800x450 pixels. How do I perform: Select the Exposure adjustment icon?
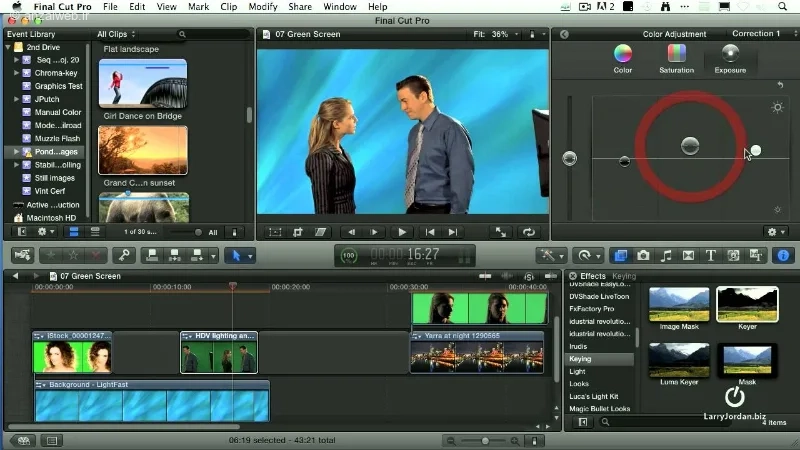[x=730, y=59]
